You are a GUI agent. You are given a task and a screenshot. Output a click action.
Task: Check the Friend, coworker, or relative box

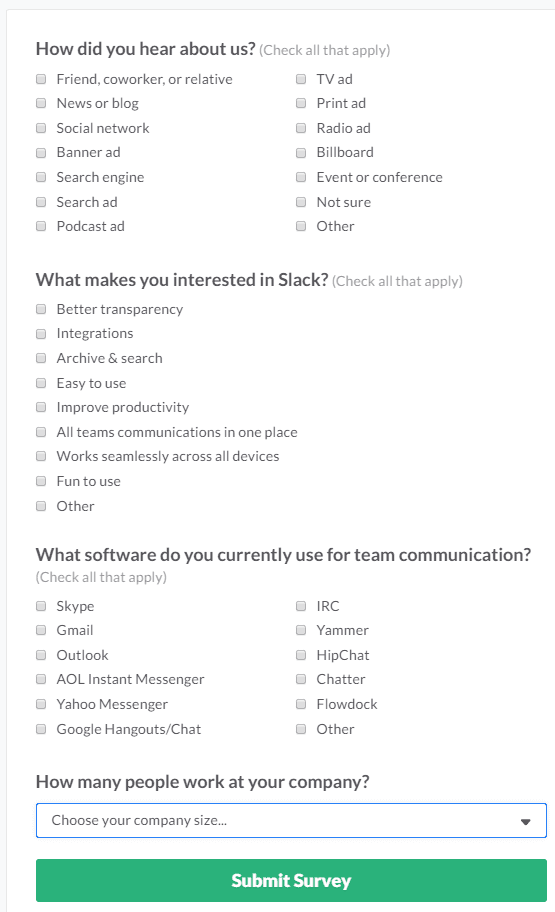(41, 79)
